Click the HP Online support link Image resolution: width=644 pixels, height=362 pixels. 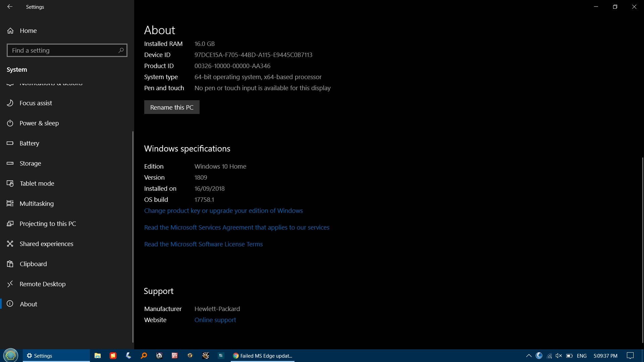pyautogui.click(x=215, y=319)
